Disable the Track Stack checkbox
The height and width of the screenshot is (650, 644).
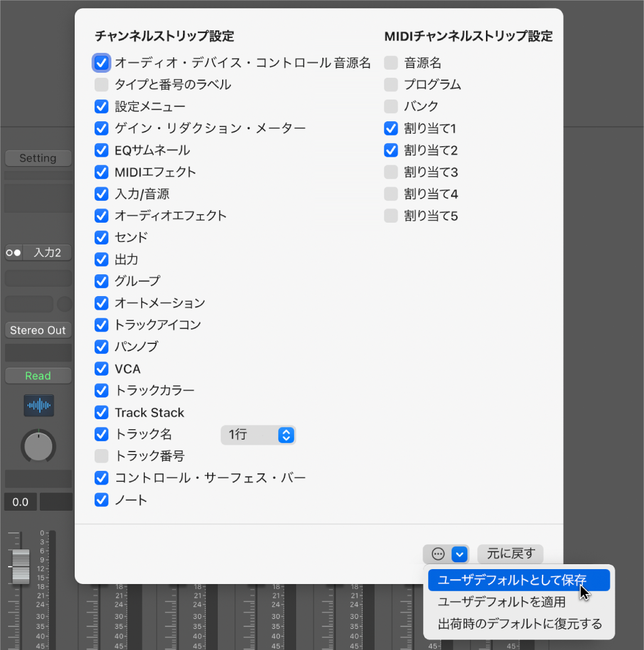click(x=101, y=412)
